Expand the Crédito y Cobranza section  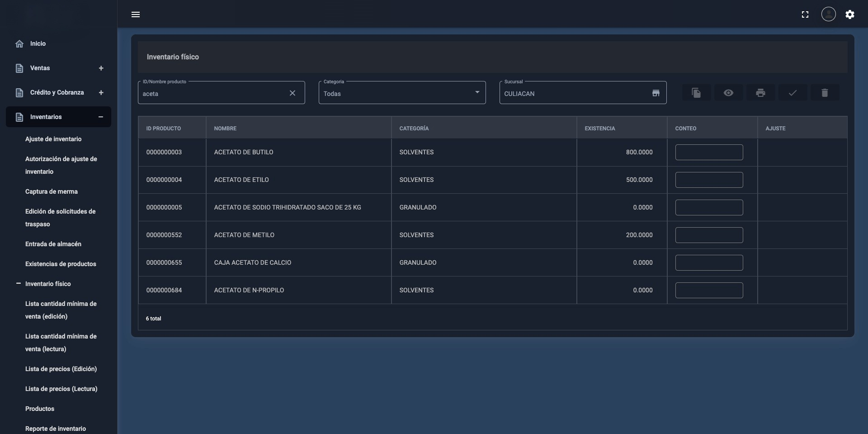pos(101,93)
